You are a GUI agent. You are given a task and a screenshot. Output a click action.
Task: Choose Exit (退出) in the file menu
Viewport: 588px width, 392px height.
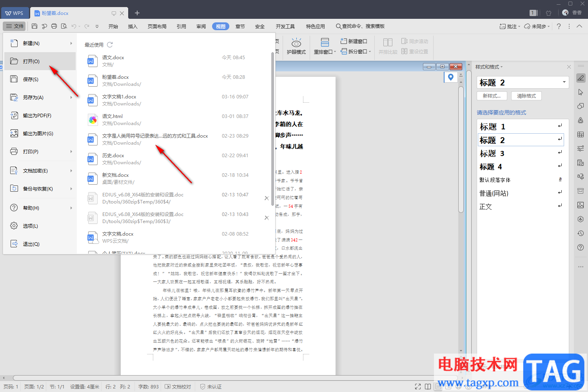40,244
